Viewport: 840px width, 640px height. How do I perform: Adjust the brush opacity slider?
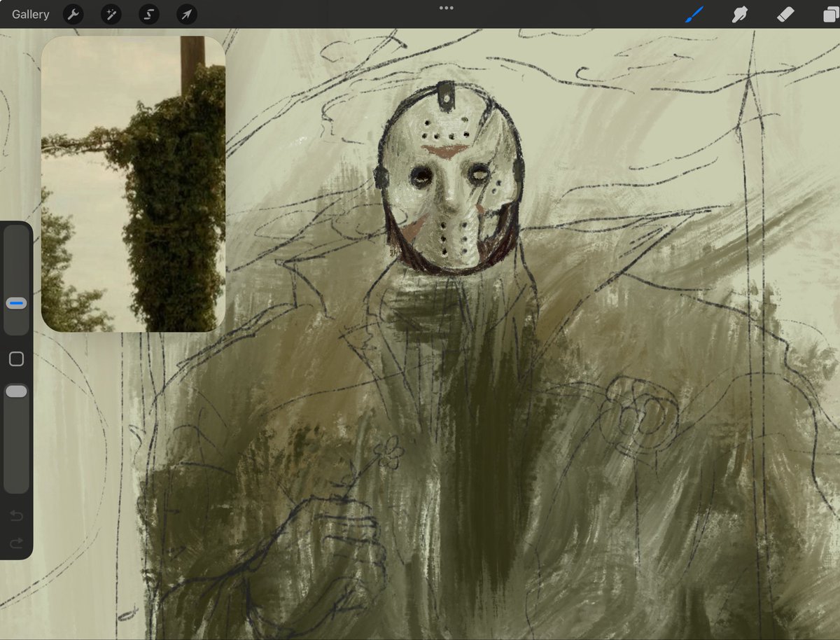click(16, 391)
